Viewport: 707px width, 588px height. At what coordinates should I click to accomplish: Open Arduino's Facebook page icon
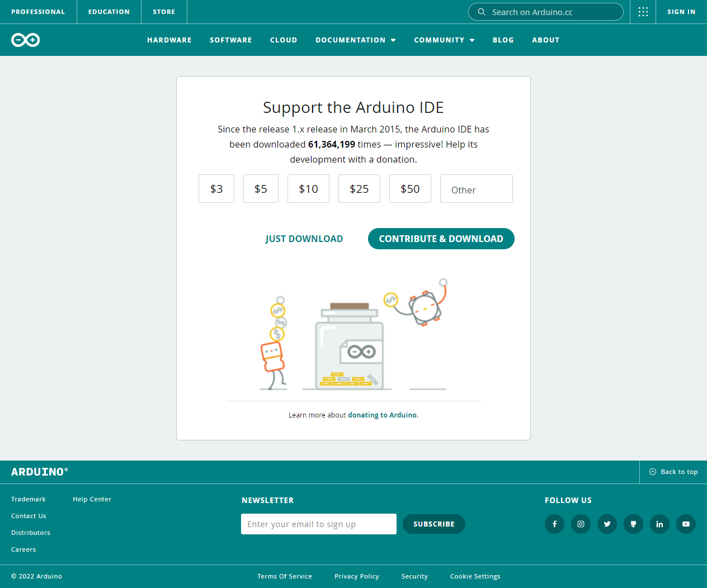[554, 524]
